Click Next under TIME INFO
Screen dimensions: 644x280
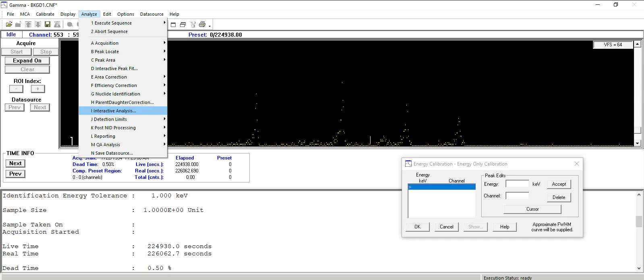point(15,163)
